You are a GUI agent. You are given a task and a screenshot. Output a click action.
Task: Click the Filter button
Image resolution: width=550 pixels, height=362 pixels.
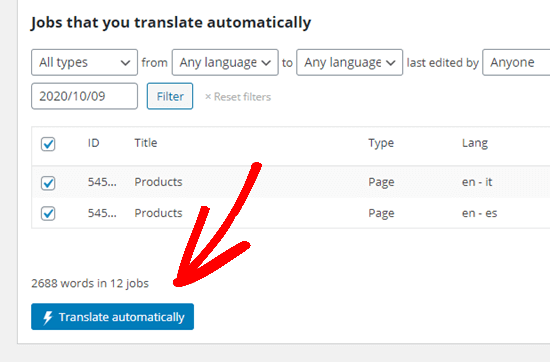[170, 96]
